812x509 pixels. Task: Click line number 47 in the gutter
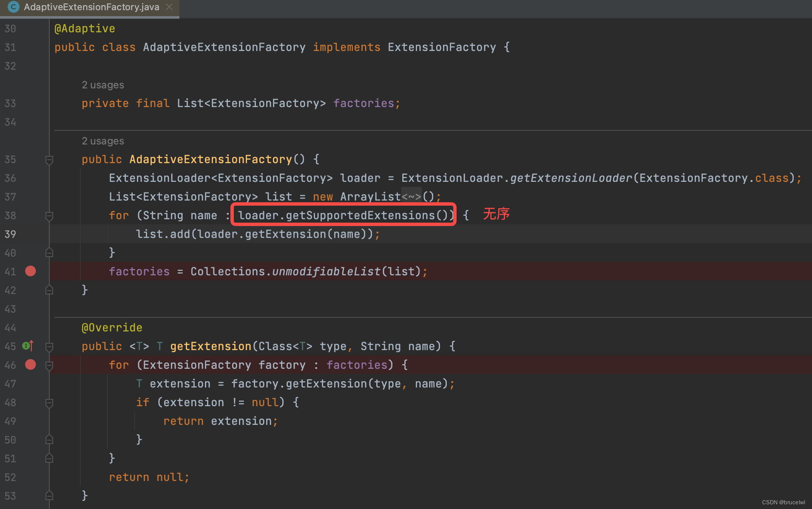[10, 384]
